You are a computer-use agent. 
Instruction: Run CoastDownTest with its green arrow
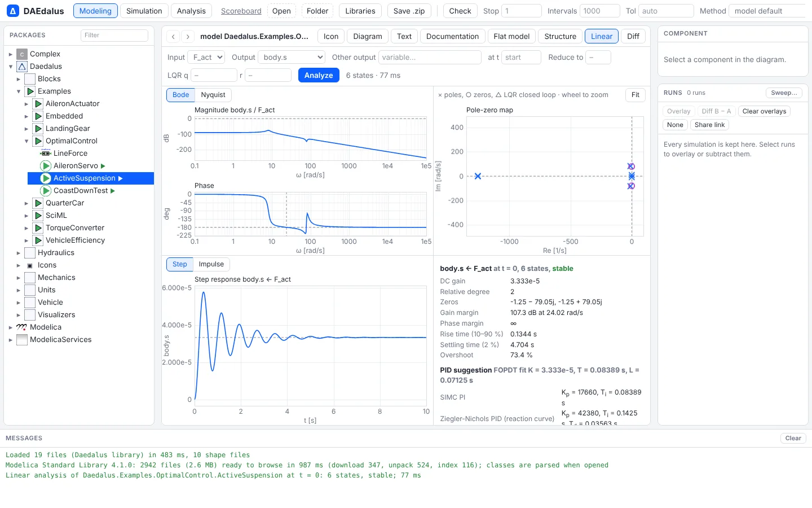pyautogui.click(x=113, y=191)
